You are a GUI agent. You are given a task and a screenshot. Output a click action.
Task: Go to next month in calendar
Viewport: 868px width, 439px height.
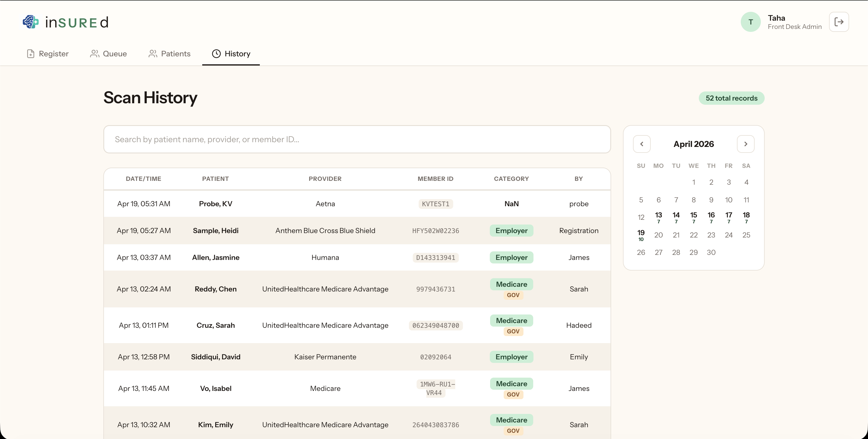(x=745, y=144)
